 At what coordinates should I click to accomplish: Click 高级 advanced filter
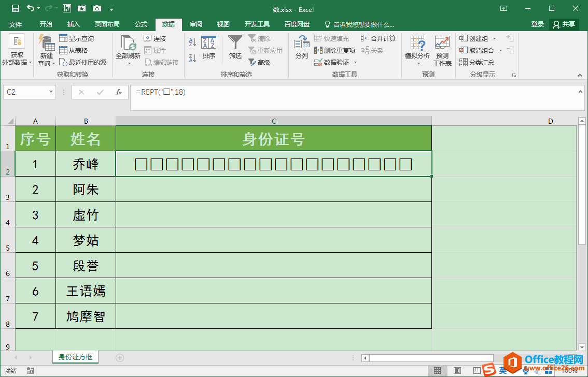[x=259, y=63]
